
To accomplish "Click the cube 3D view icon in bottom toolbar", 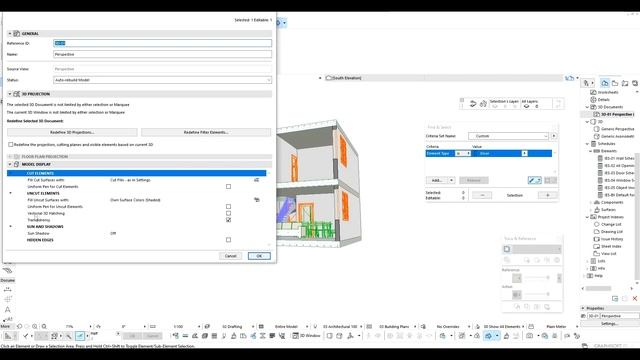I will [339, 336].
